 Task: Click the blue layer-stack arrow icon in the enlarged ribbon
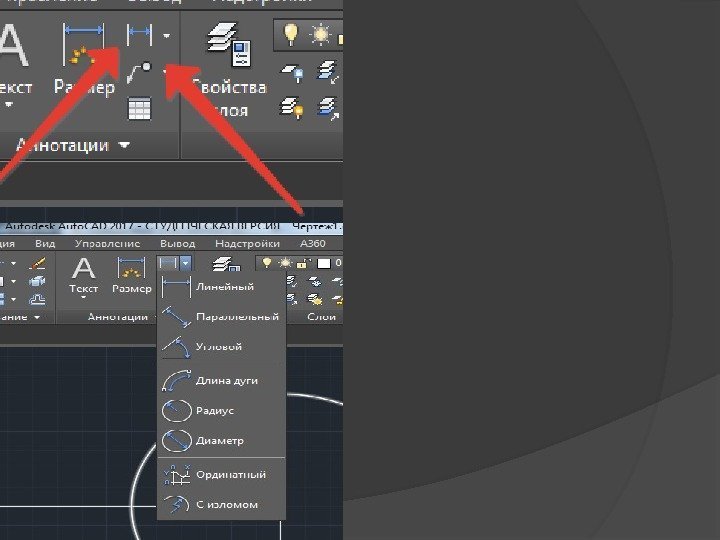point(328,108)
